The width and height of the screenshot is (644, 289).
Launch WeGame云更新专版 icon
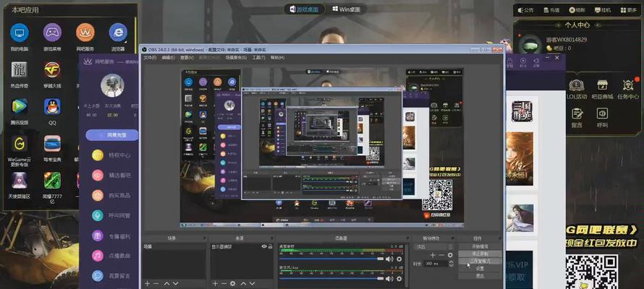click(20, 144)
